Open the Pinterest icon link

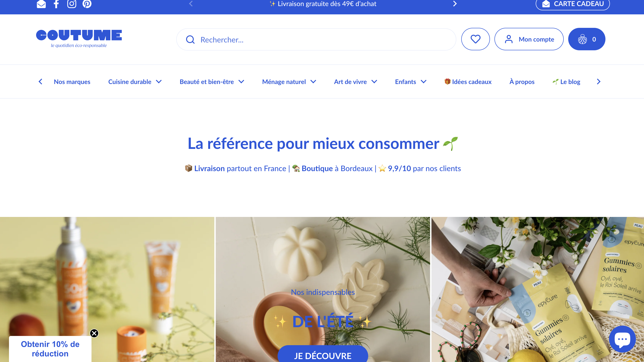[x=87, y=4]
